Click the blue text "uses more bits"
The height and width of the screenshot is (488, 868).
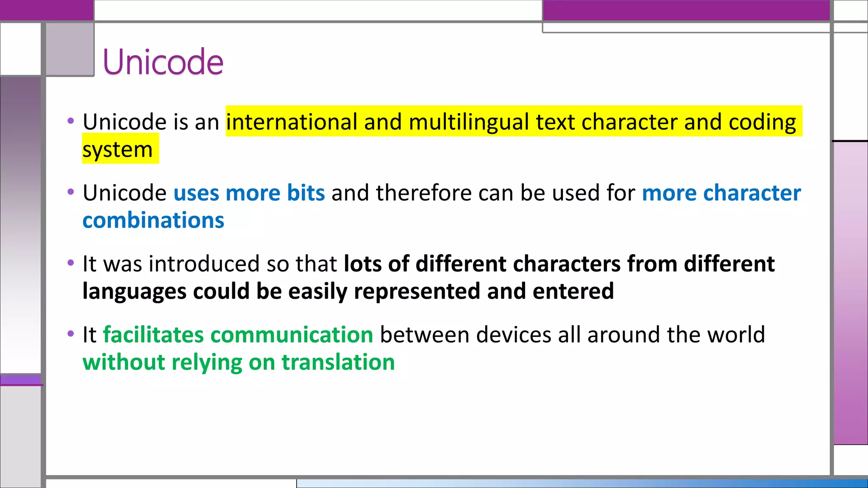pos(249,193)
